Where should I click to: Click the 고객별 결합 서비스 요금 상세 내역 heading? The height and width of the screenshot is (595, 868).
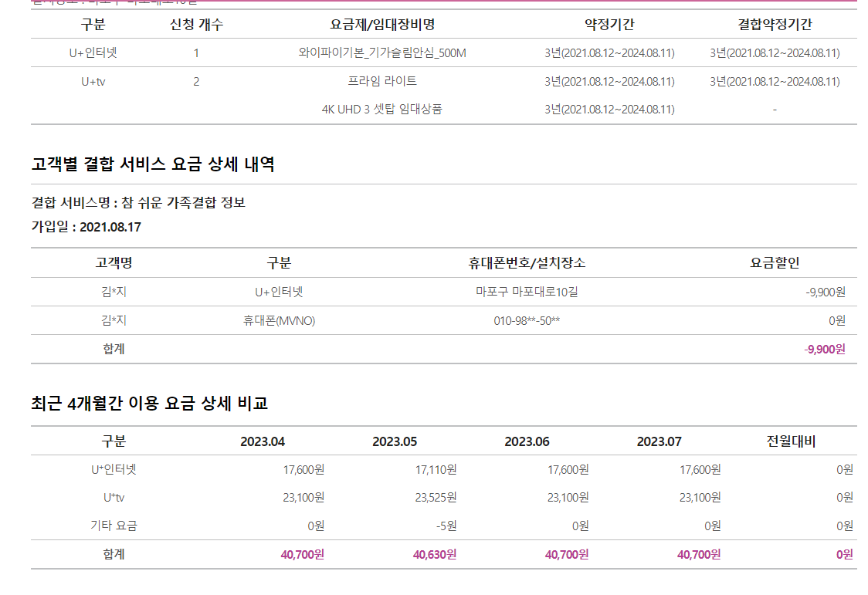(x=153, y=164)
